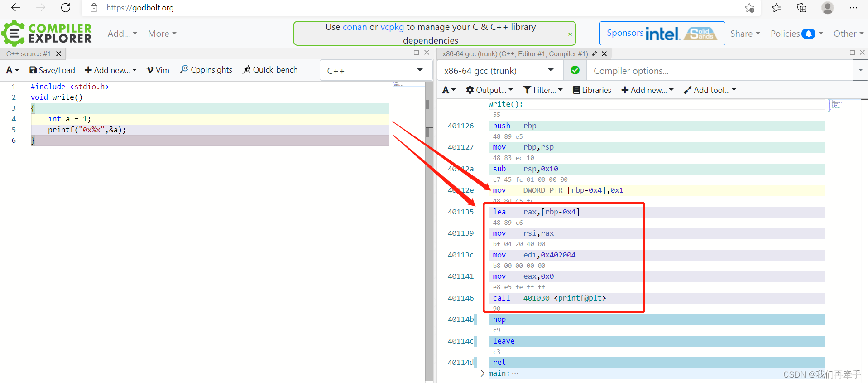The width and height of the screenshot is (868, 383).
Task: Close the C++ source #1 tab
Action: point(58,53)
